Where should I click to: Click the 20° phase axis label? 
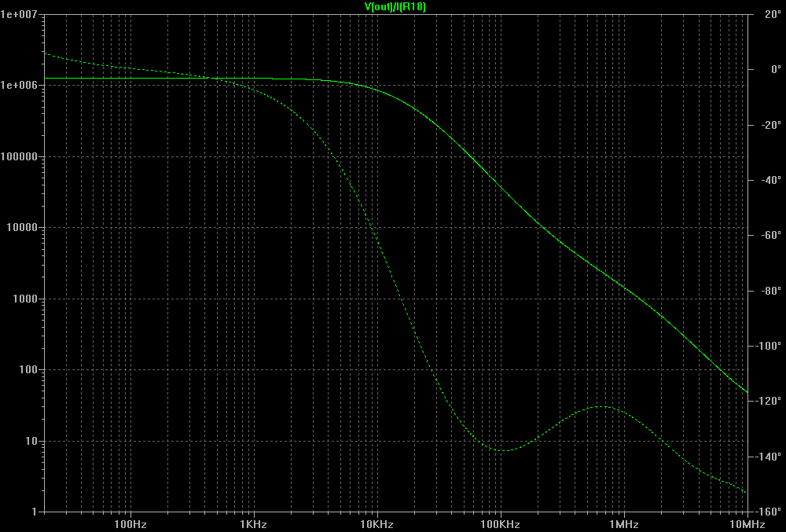tap(773, 14)
